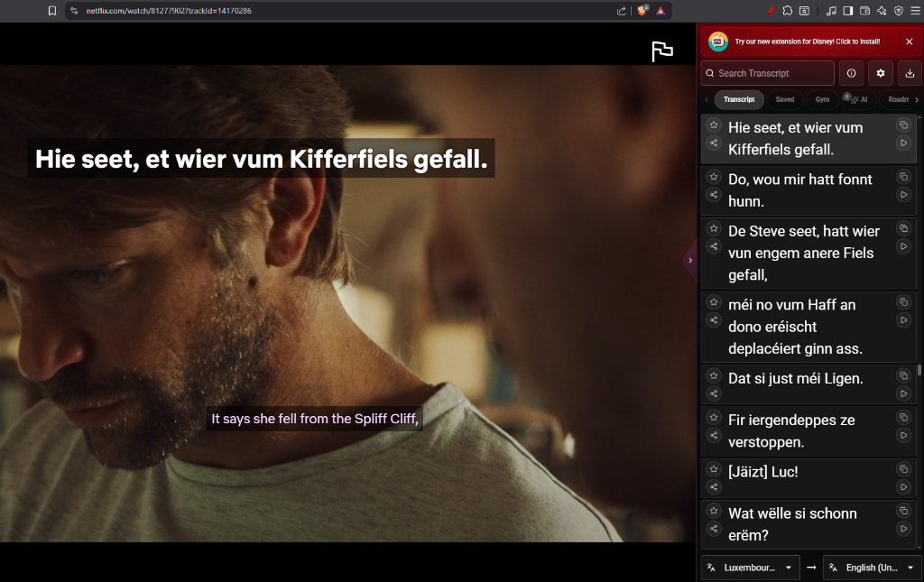924x582 pixels.
Task: Play the 'Wat wëlle si schonn erëm?' line
Action: tap(903, 530)
